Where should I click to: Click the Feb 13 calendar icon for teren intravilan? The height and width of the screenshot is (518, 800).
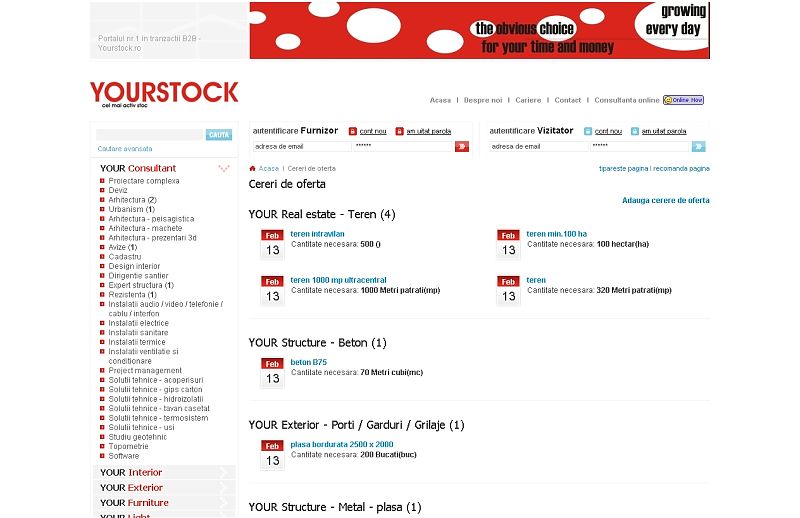272,244
